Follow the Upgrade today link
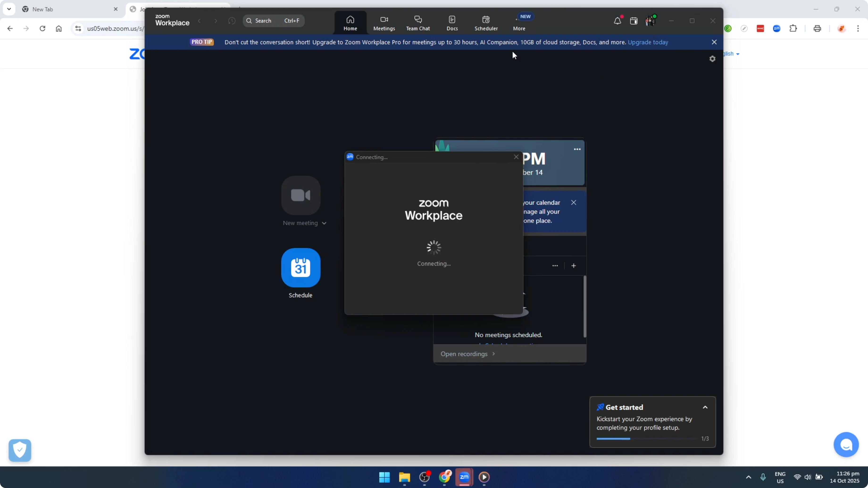The width and height of the screenshot is (868, 488). (x=648, y=42)
